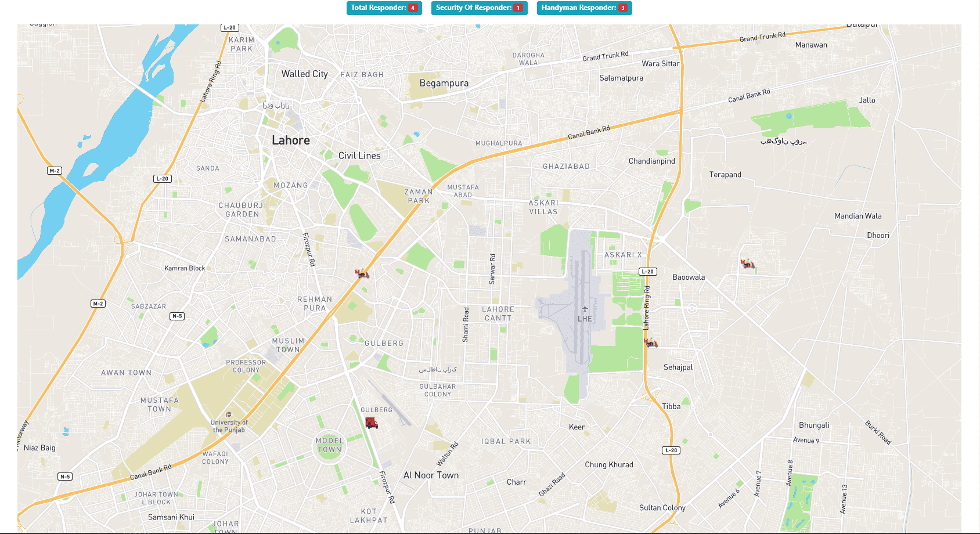This screenshot has height=534, width=980.
Task: Click the Lahore city label
Action: (x=291, y=140)
